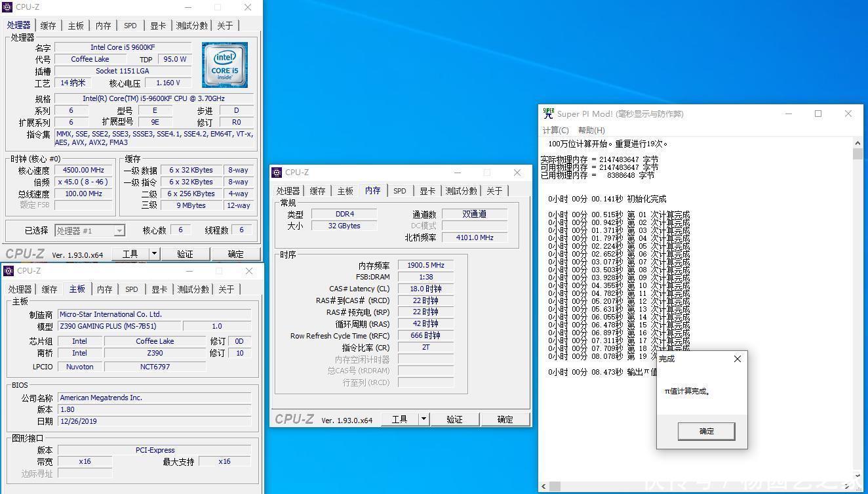Click the 北桥频率 4101.0 MHz value
The height and width of the screenshot is (494, 868).
[474, 237]
